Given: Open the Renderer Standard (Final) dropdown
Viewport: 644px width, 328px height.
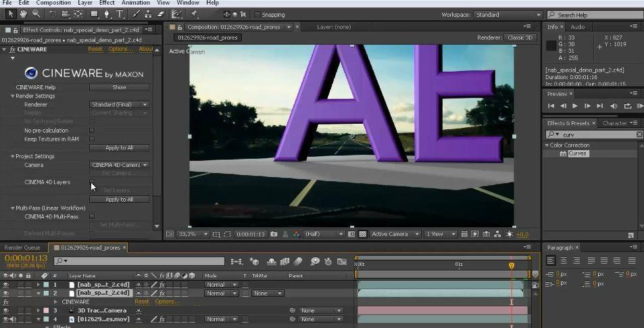Looking at the screenshot, I should [x=119, y=104].
